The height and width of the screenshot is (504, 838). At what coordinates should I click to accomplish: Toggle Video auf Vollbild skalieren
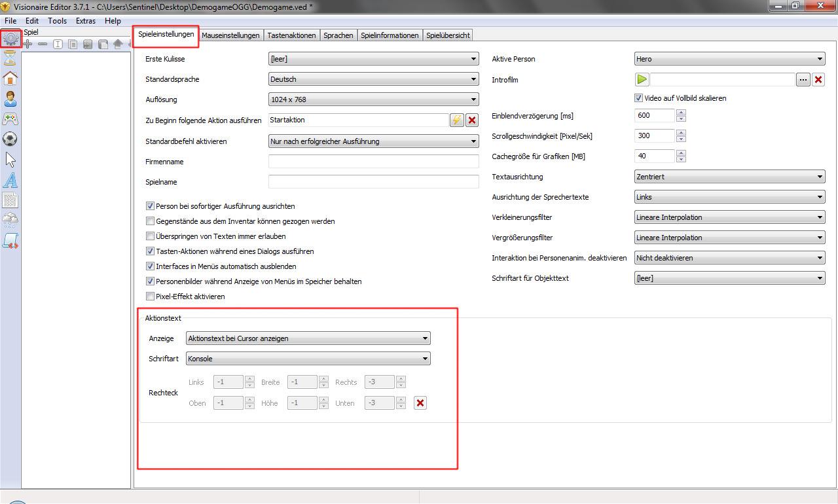click(x=639, y=98)
